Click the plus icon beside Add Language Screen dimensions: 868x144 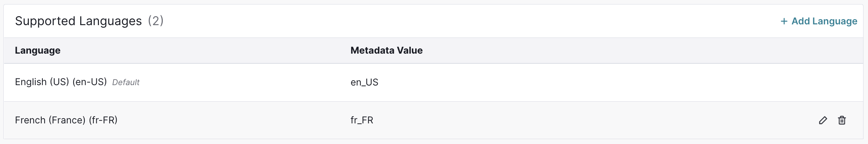(784, 21)
